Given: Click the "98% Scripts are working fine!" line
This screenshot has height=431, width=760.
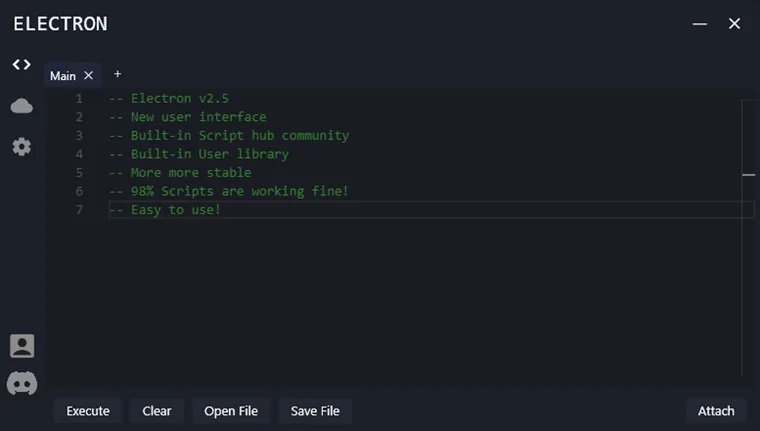Looking at the screenshot, I should tap(229, 191).
